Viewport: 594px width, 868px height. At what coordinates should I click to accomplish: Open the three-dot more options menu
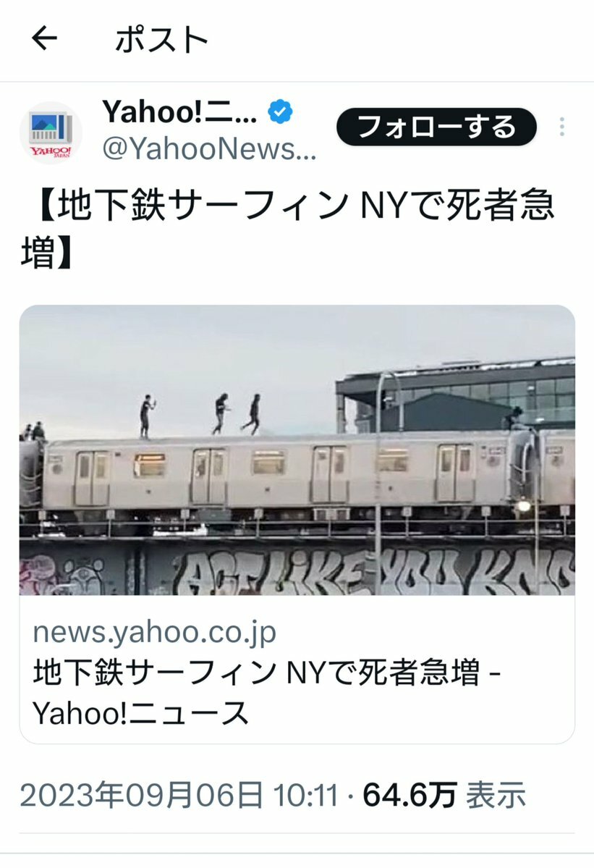562,127
